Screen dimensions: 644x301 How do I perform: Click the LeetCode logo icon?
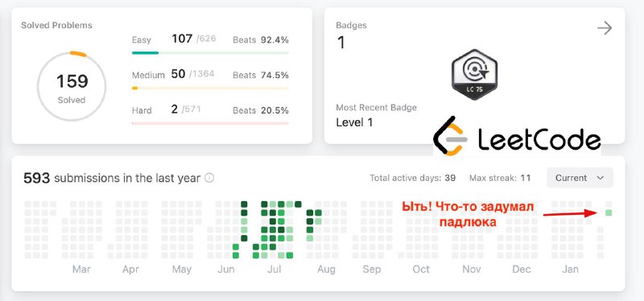pos(451,136)
